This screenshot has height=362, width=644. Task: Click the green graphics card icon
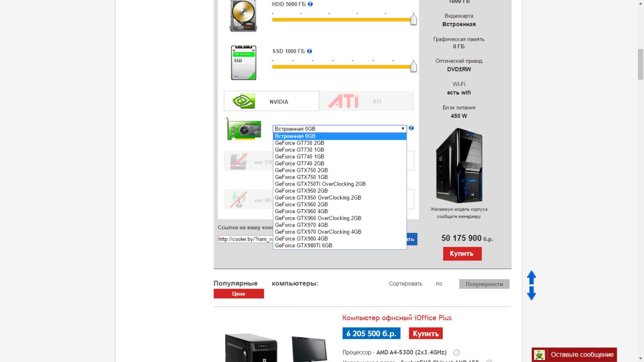tap(244, 129)
